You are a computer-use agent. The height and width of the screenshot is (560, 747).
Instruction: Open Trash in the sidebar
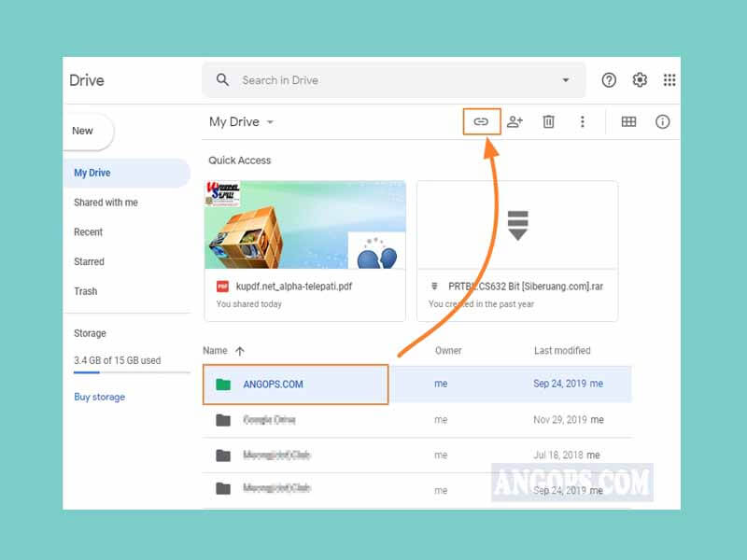86,291
